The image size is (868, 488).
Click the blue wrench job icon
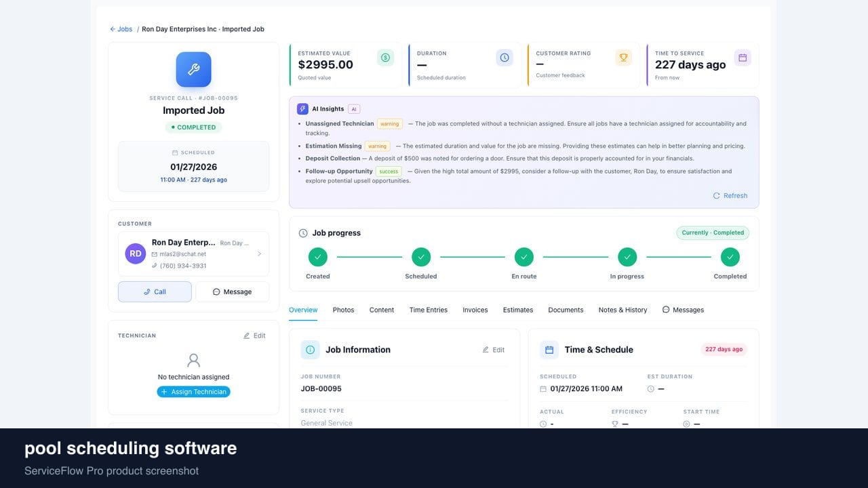tap(193, 70)
